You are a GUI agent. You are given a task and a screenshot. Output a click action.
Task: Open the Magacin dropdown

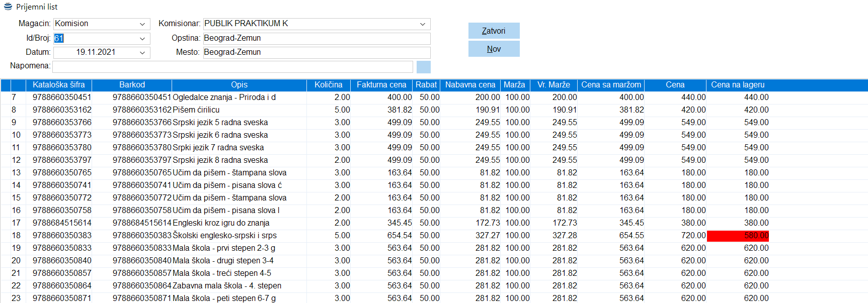[142, 24]
